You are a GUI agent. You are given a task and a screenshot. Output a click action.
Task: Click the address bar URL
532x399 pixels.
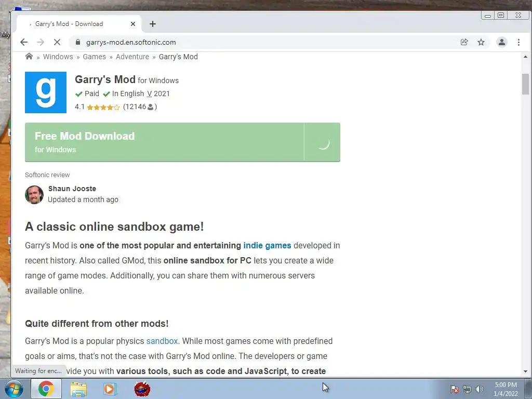pos(131,42)
